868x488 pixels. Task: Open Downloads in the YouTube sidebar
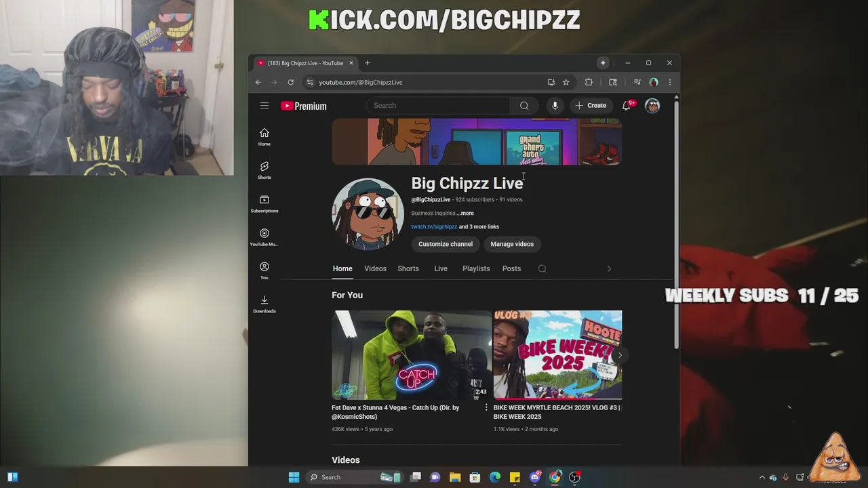coord(264,304)
